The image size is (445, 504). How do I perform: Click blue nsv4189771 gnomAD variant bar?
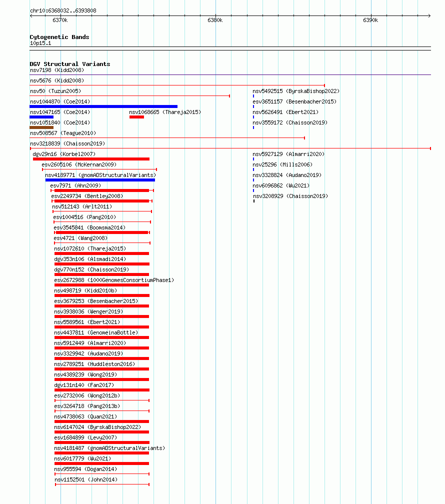point(100,180)
